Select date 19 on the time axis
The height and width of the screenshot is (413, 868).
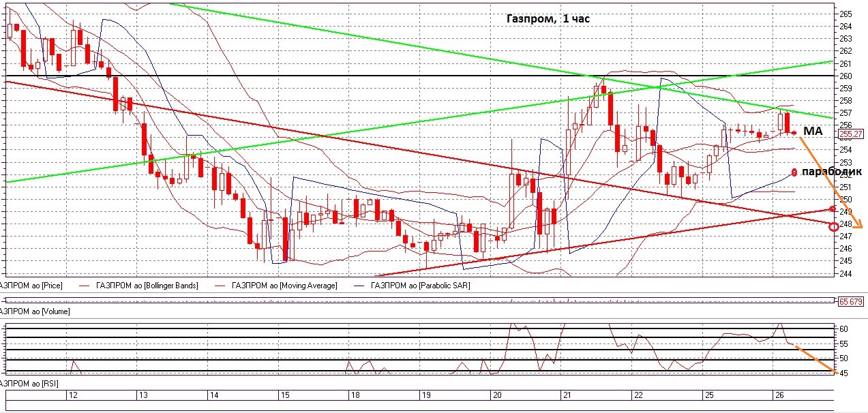(425, 395)
